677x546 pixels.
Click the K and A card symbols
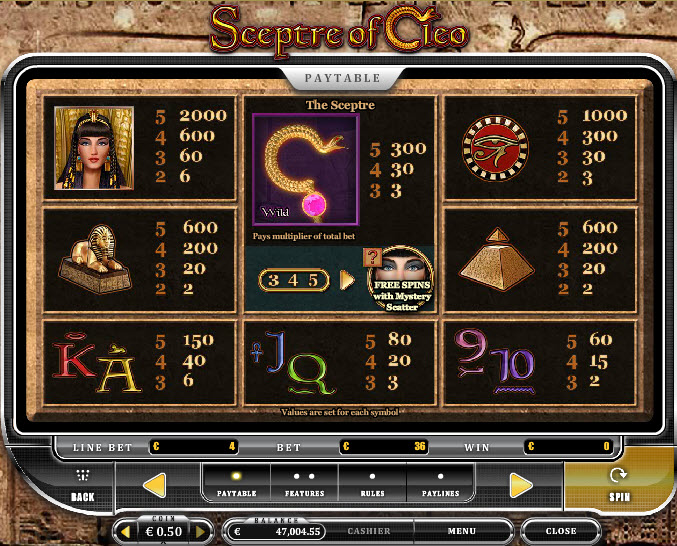pyautogui.click(x=97, y=363)
